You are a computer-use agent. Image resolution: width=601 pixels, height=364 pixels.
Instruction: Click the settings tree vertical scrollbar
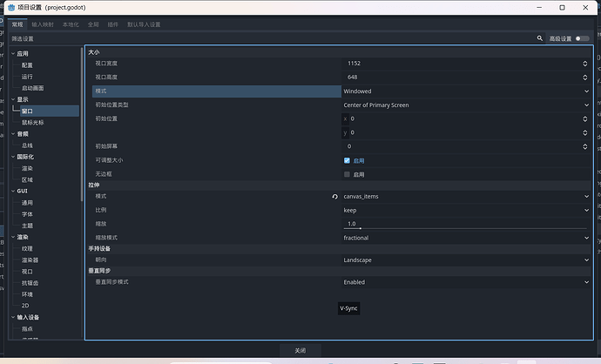click(x=82, y=124)
